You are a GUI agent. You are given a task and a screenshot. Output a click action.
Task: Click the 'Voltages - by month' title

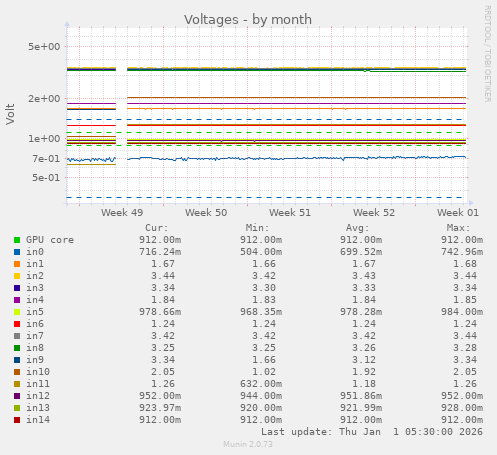point(248,20)
